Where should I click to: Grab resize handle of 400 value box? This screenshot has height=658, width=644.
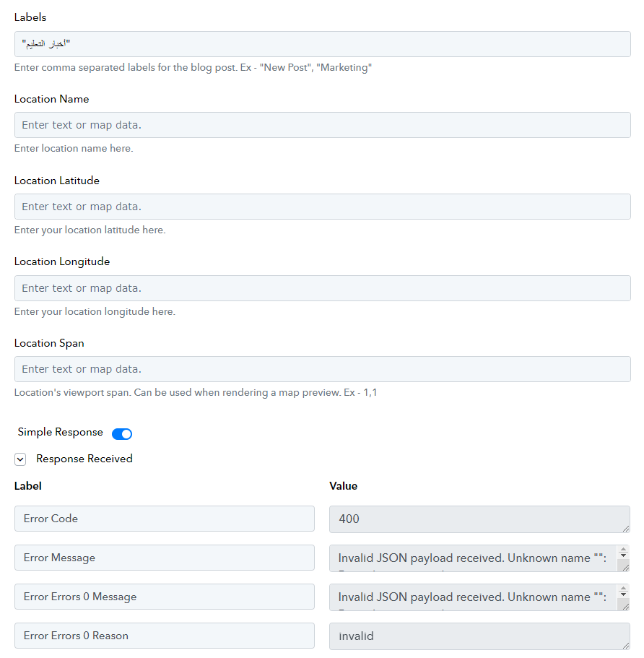pyautogui.click(x=626, y=529)
